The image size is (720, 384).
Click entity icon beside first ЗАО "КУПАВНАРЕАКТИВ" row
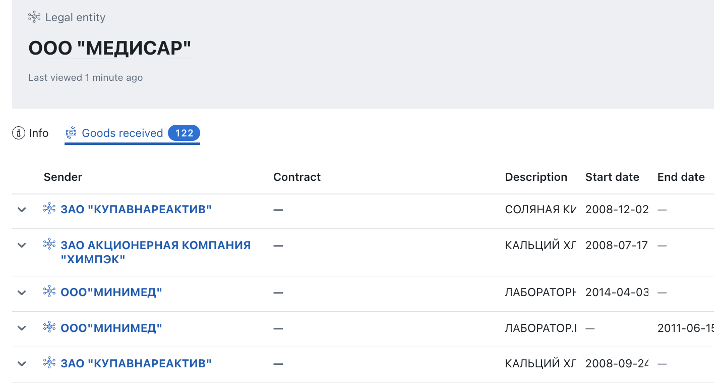point(49,209)
